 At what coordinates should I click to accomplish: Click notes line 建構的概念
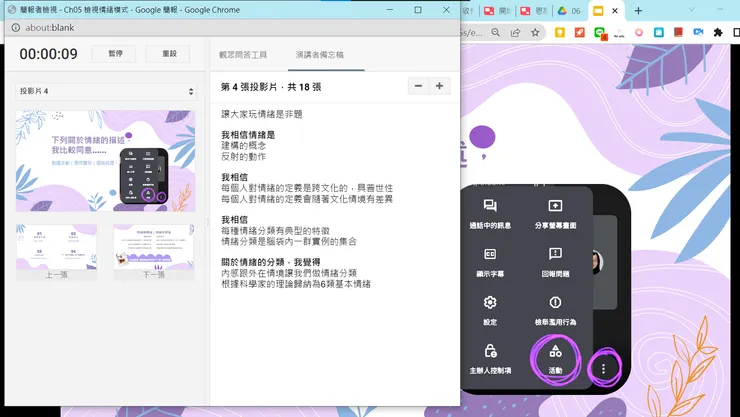click(x=244, y=146)
